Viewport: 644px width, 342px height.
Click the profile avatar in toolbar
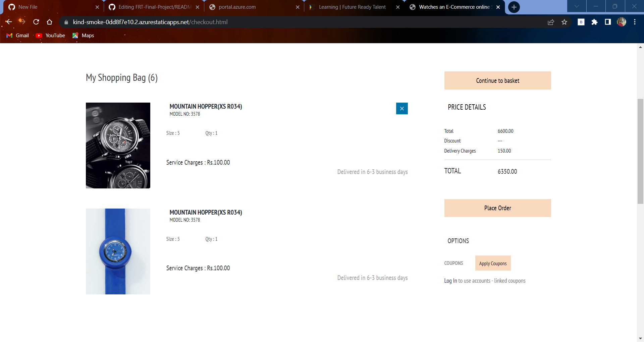[x=622, y=22]
